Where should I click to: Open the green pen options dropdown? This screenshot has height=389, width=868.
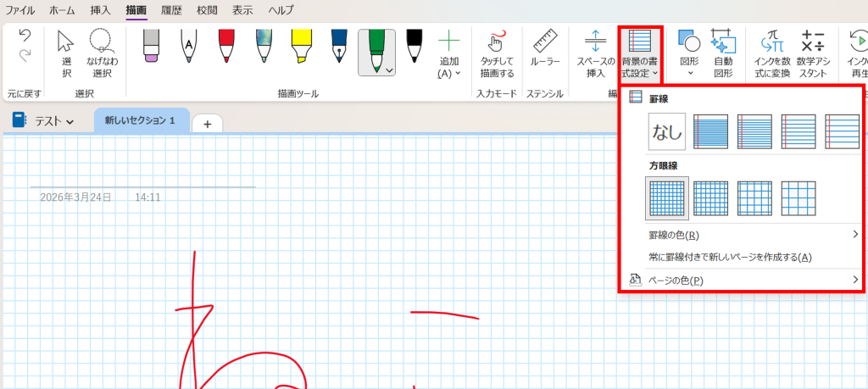tap(389, 71)
